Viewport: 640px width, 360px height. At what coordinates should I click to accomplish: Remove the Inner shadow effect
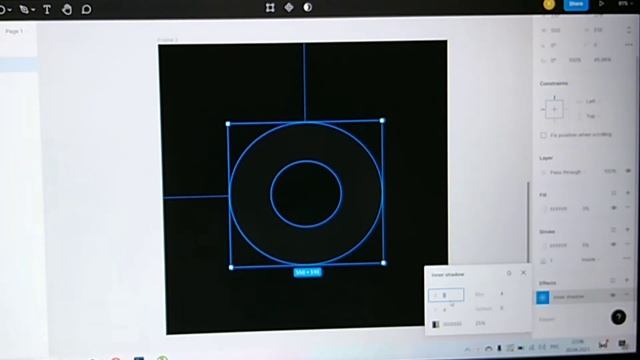(627, 295)
